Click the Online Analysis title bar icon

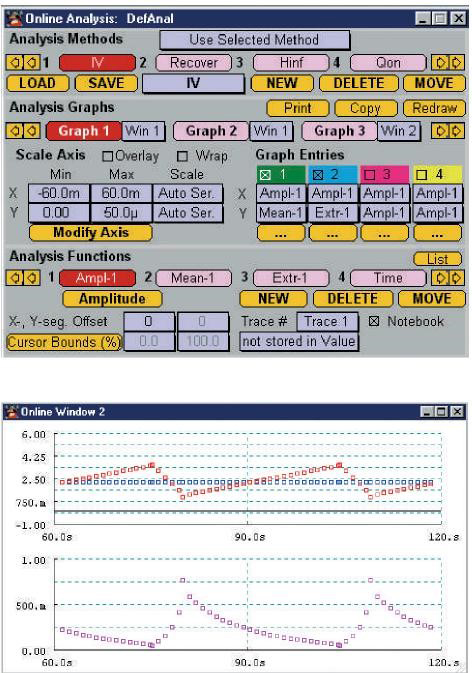16,18
